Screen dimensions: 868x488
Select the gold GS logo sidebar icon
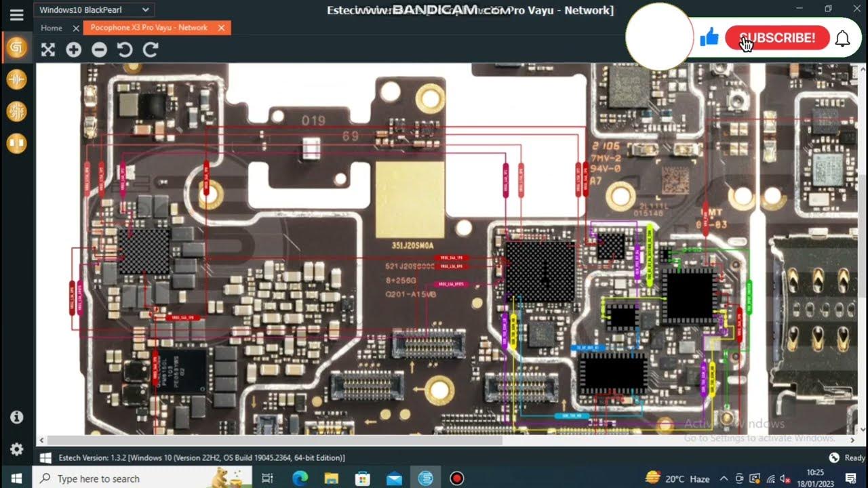16,48
